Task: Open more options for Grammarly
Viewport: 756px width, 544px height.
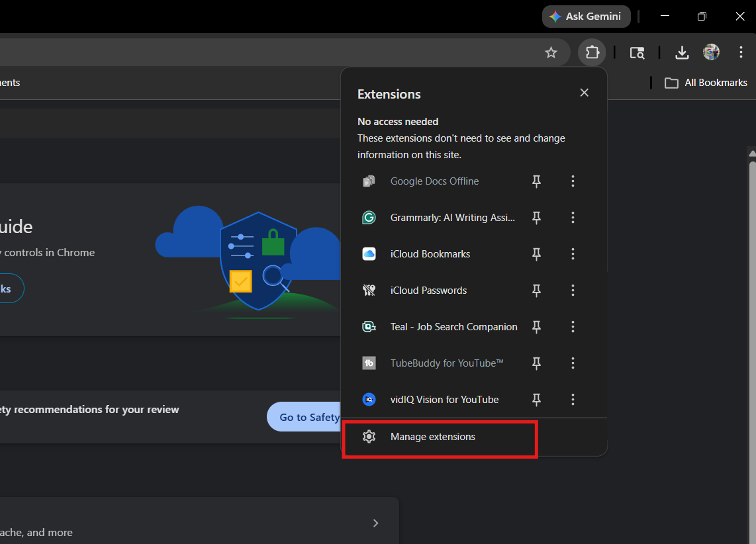Action: pos(573,218)
